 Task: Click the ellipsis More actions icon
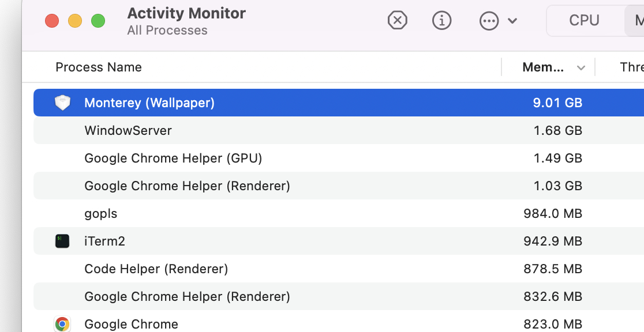[489, 21]
